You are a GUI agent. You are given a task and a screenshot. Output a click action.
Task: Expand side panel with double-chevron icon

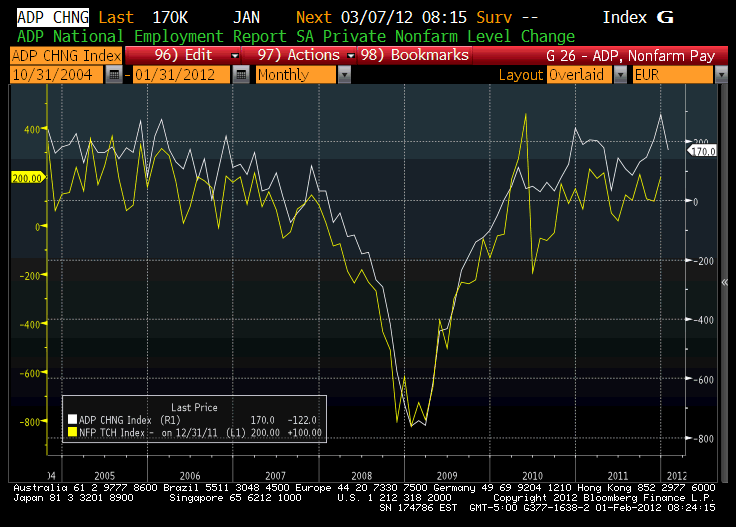pyautogui.click(x=724, y=282)
